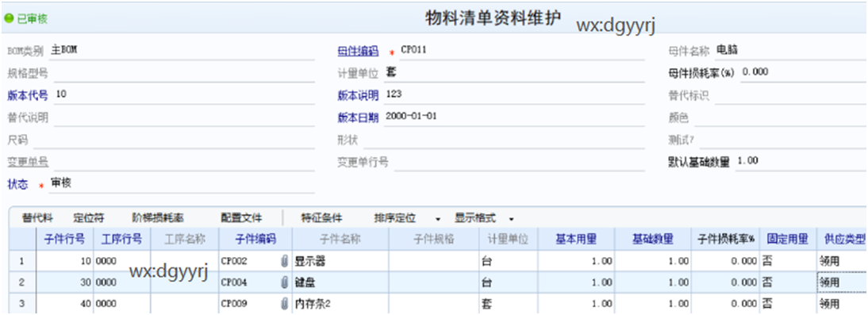This screenshot has height=315, width=868.
Task: Click the empty 形状 field
Action: tap(504, 140)
